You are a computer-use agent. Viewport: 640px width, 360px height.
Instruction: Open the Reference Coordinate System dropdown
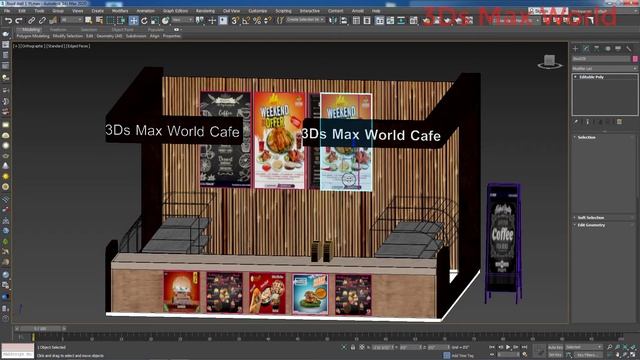tap(182, 20)
